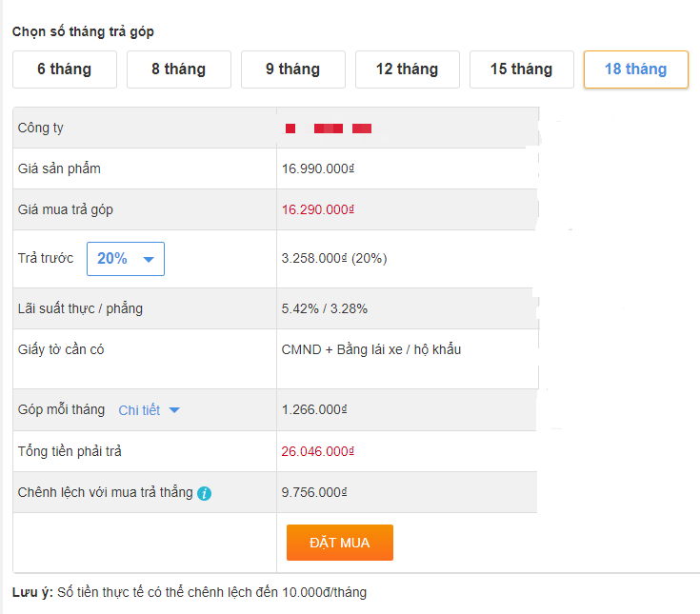
Task: Click the prepayment amount 3.258.000đ (20%)
Action: (334, 258)
